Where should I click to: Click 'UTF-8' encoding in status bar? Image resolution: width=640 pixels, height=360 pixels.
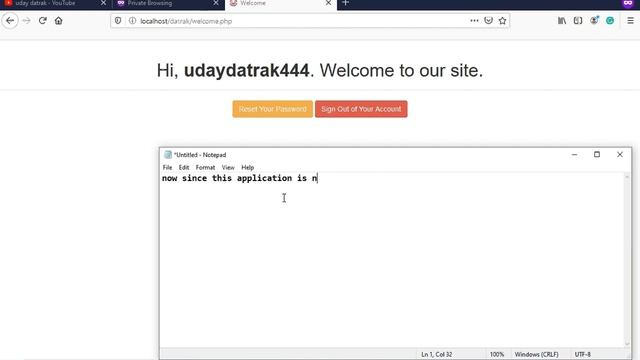click(x=582, y=354)
